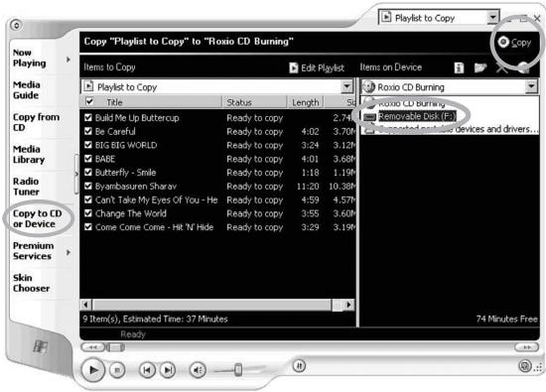546x392 pixels.
Task: Open device properties via the info icon
Action: point(459,67)
